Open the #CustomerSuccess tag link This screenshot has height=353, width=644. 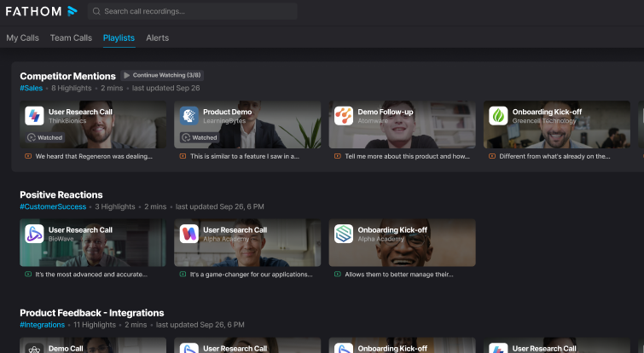click(53, 207)
